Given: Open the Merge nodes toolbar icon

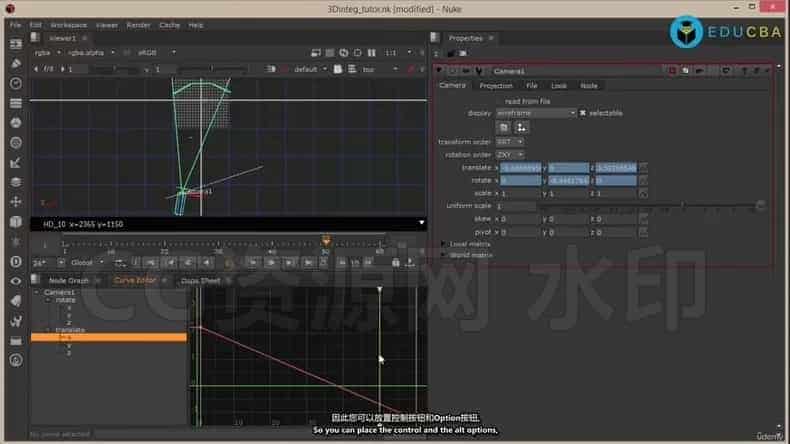Looking at the screenshot, I should 16,182.
